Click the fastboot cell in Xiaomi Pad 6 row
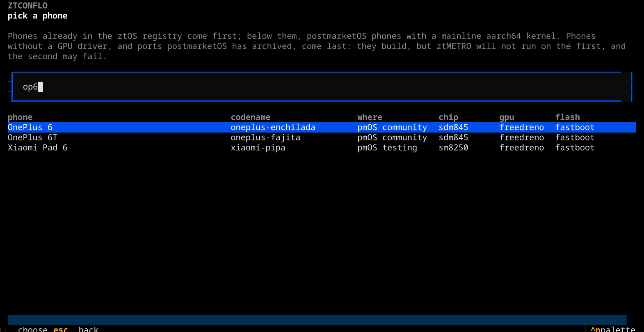 [x=575, y=148]
